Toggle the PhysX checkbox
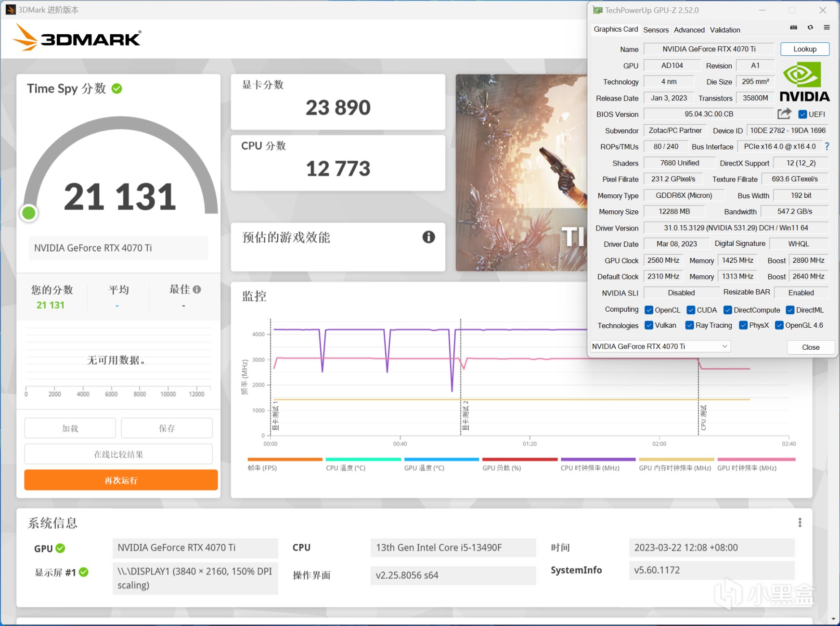The image size is (840, 626). coord(743,325)
